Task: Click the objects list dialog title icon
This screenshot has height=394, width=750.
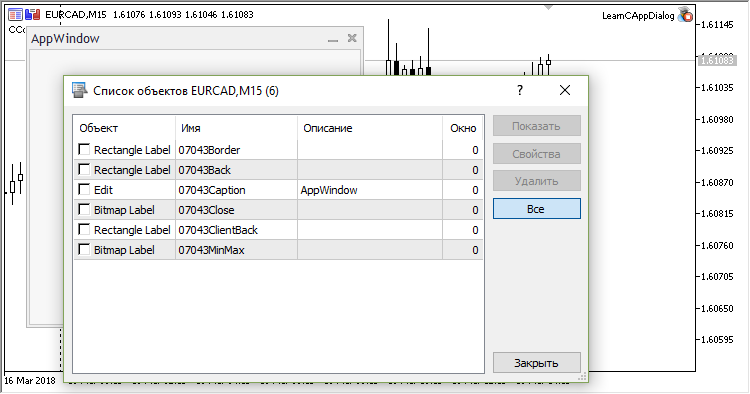Action: coord(79,90)
